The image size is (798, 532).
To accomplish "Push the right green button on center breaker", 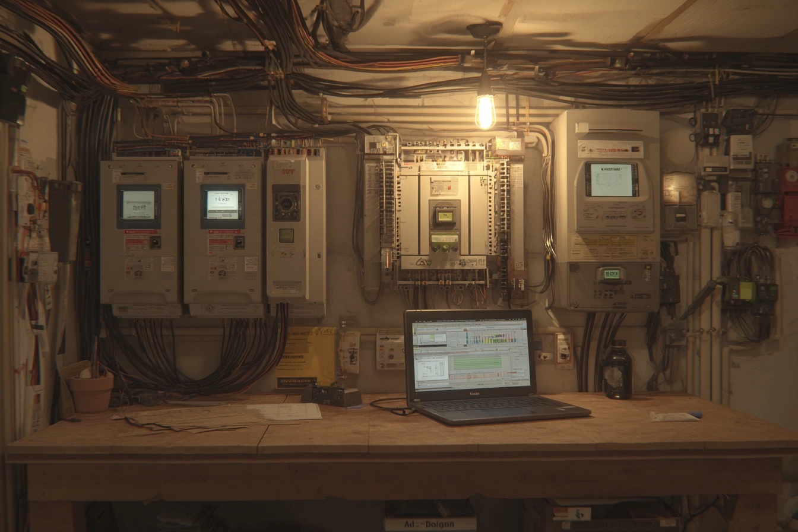I will point(445,249).
